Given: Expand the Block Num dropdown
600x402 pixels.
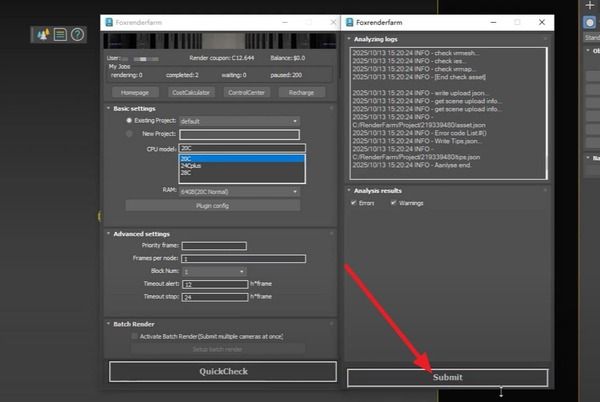Looking at the screenshot, I should (x=213, y=271).
